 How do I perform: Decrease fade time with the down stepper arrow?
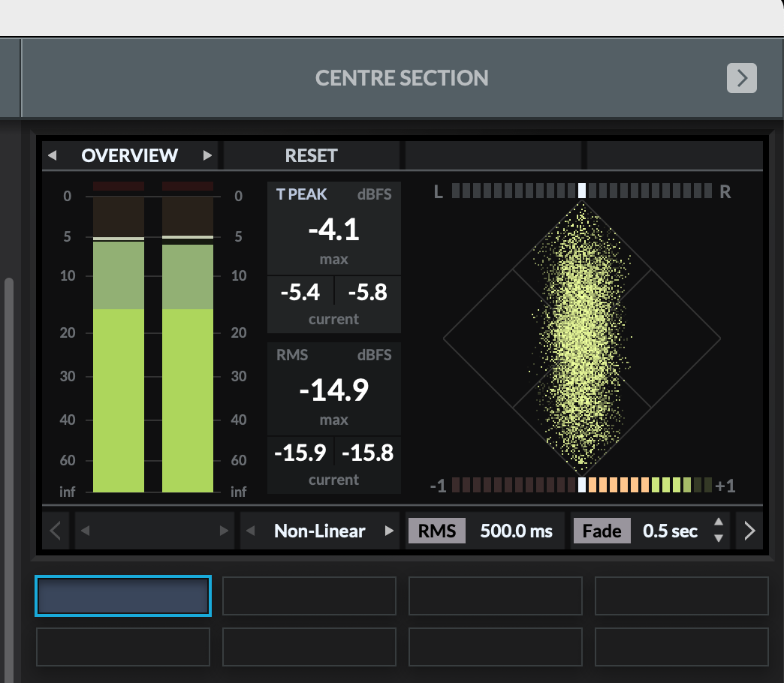719,539
